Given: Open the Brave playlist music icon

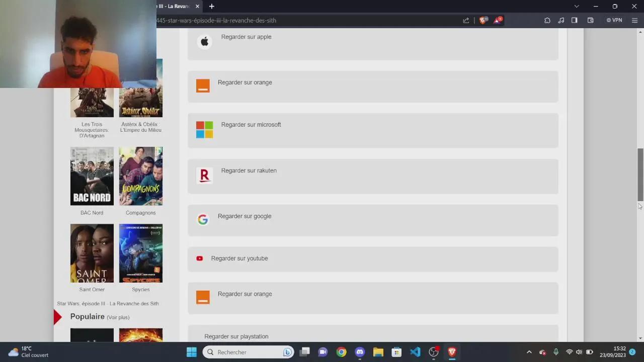Looking at the screenshot, I should [x=561, y=20].
